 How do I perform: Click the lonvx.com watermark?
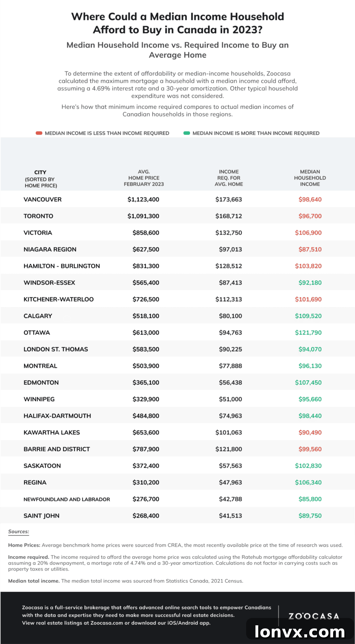300,632
